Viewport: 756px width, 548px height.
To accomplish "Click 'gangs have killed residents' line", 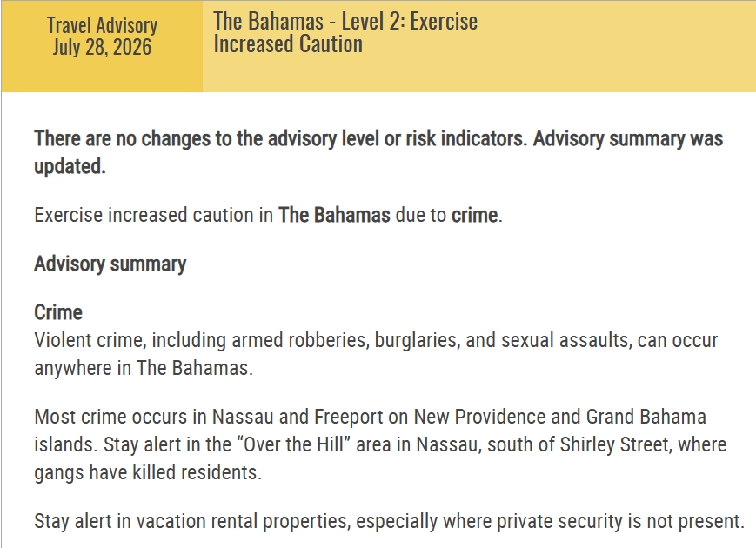I will 148,472.
